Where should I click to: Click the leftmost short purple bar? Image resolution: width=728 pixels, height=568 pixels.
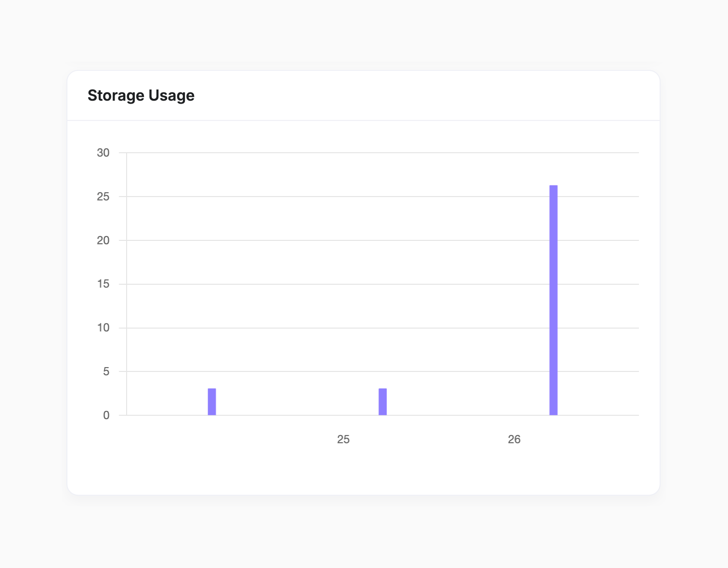pyautogui.click(x=212, y=402)
